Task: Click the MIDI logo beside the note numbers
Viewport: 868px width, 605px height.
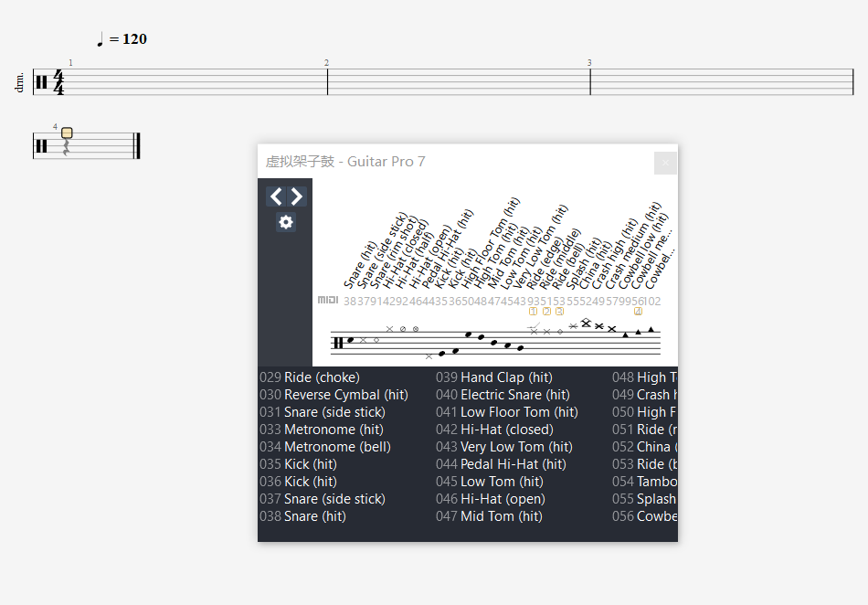Action: [328, 301]
